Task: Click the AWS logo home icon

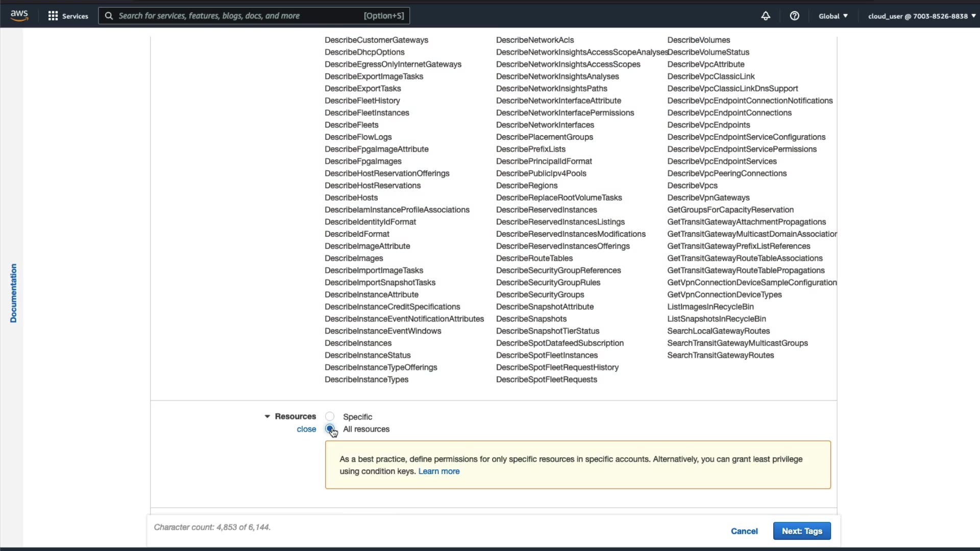Action: (x=19, y=16)
